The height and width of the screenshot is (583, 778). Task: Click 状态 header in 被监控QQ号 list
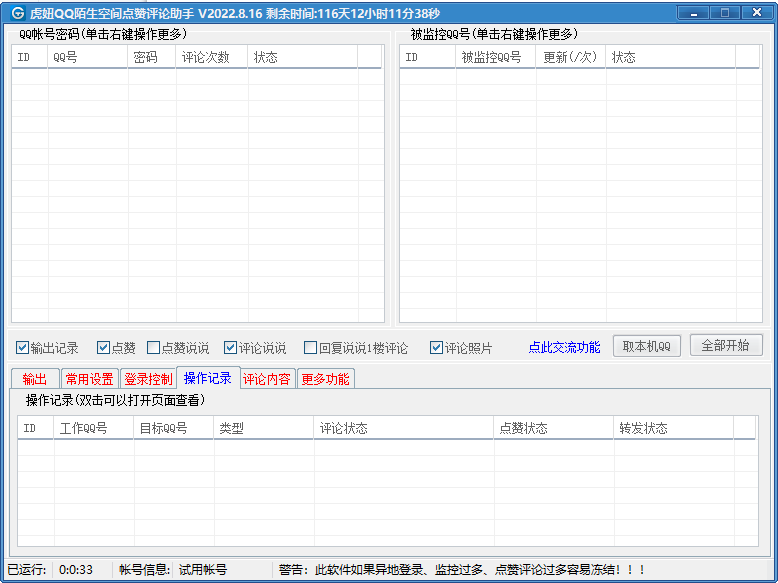tap(670, 57)
